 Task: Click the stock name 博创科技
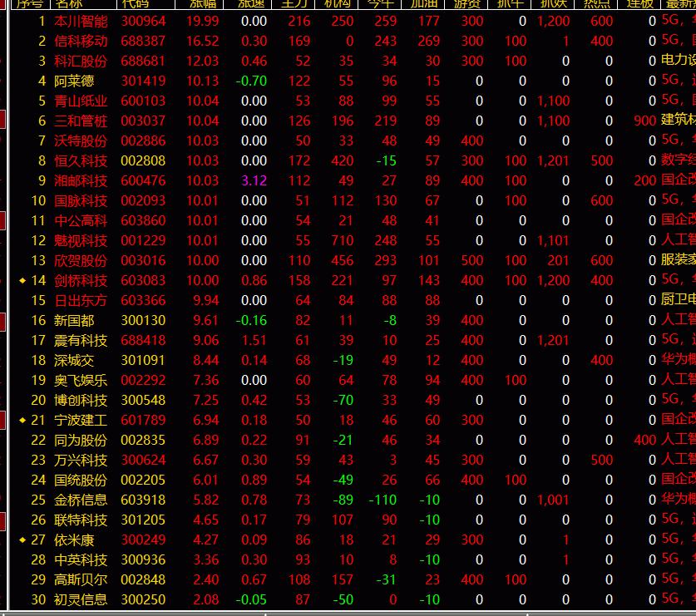click(x=81, y=401)
